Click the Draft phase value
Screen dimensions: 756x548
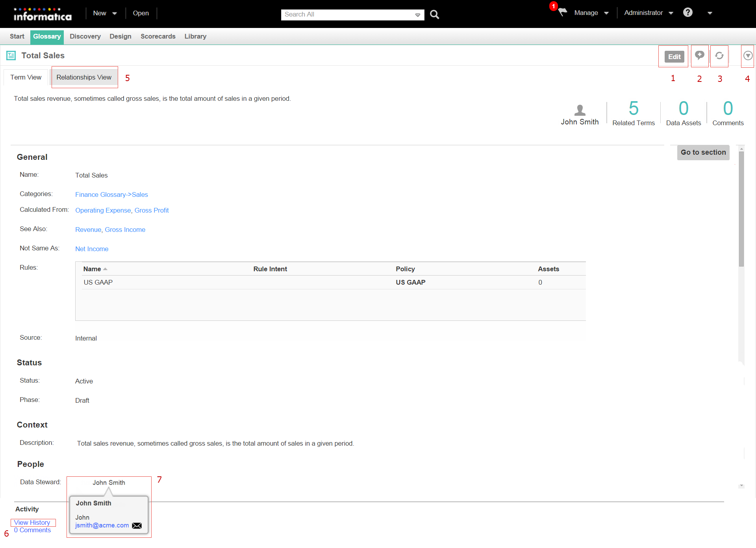point(82,400)
